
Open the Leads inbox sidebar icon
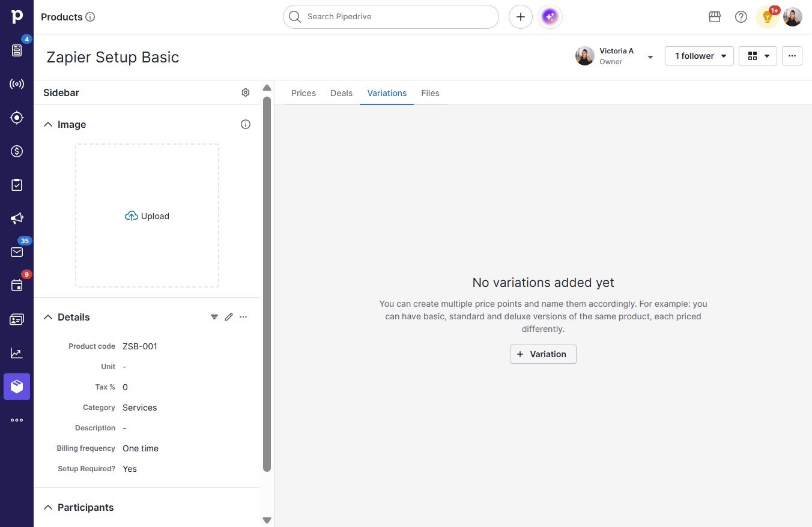(x=17, y=50)
